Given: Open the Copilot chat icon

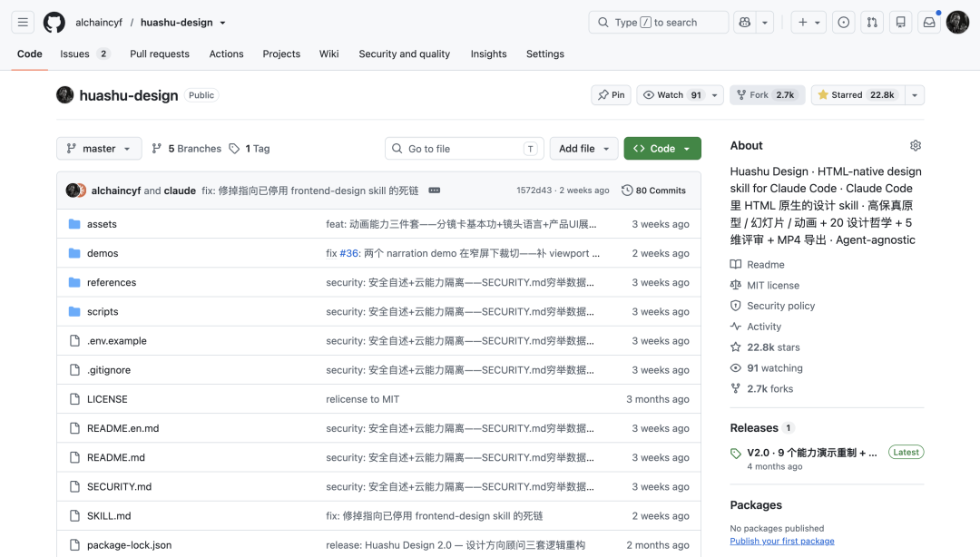Looking at the screenshot, I should pyautogui.click(x=744, y=23).
